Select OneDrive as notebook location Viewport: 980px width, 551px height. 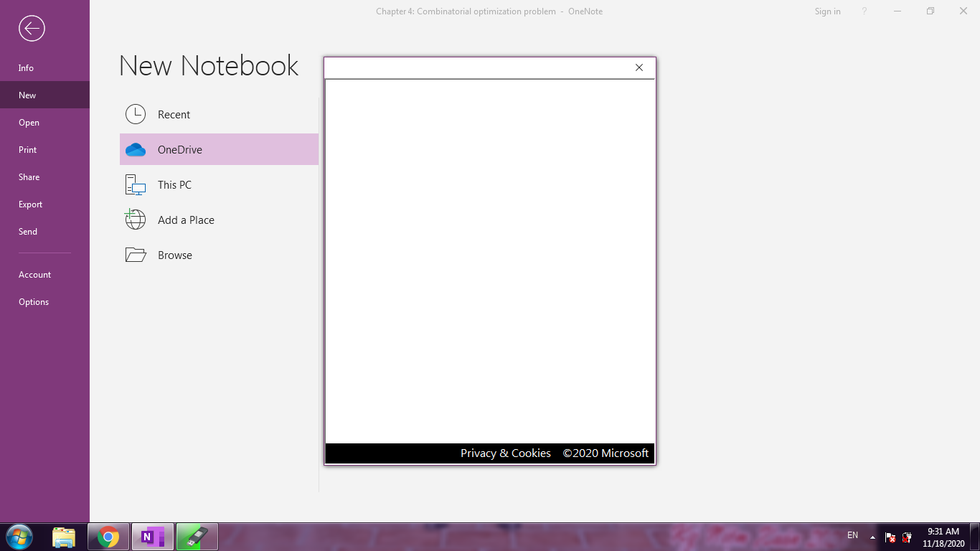[219, 149]
